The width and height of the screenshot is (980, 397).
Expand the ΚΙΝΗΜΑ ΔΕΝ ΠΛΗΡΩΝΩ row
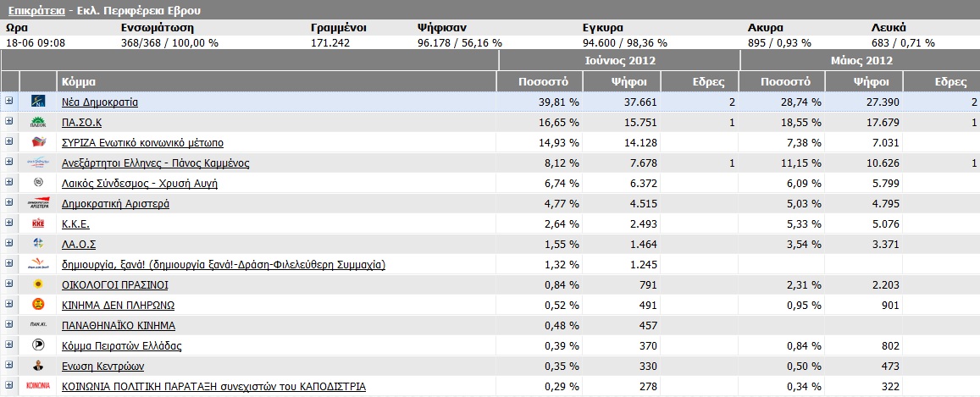click(9, 305)
